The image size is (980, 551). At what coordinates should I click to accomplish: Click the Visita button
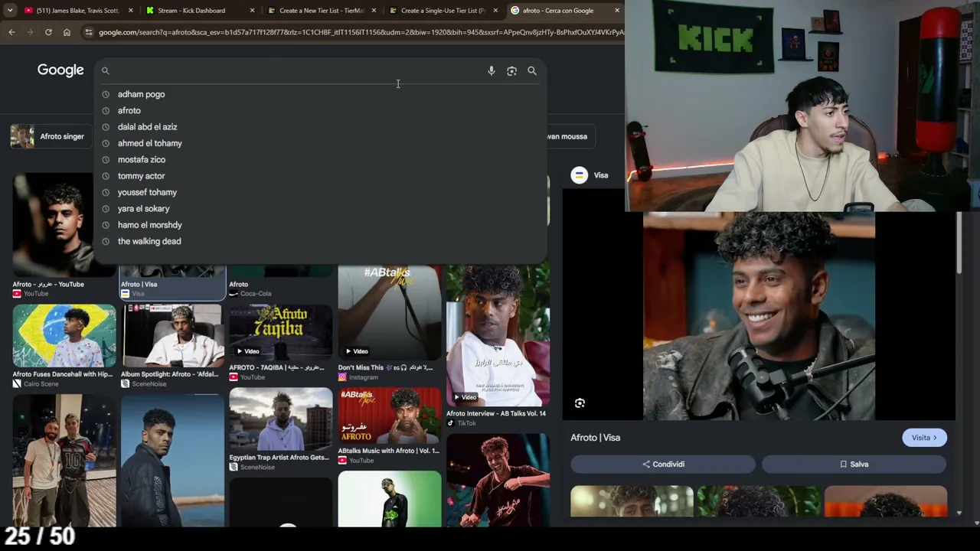(924, 438)
